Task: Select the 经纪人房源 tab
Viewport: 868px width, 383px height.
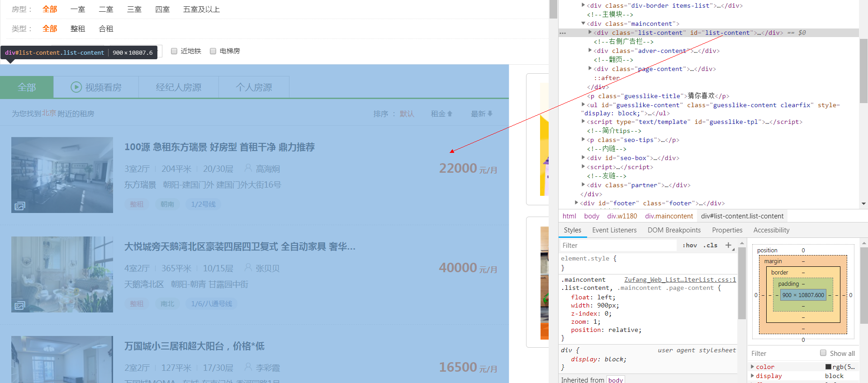Action: (179, 87)
